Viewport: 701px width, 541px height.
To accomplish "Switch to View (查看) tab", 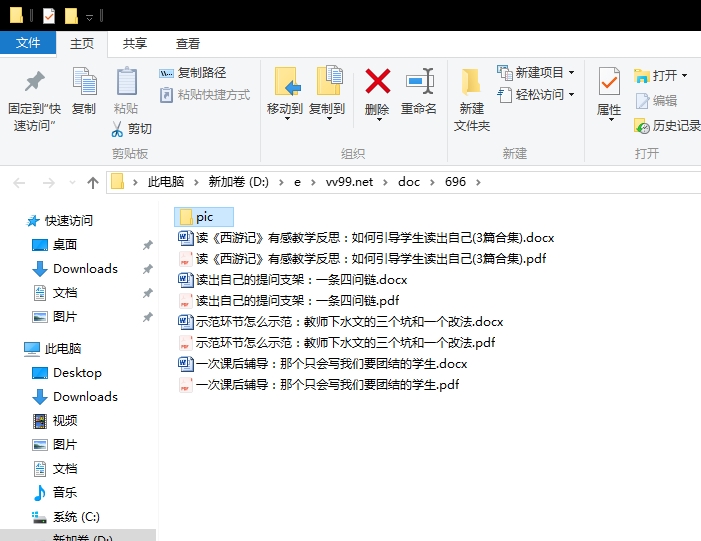I will 188,43.
